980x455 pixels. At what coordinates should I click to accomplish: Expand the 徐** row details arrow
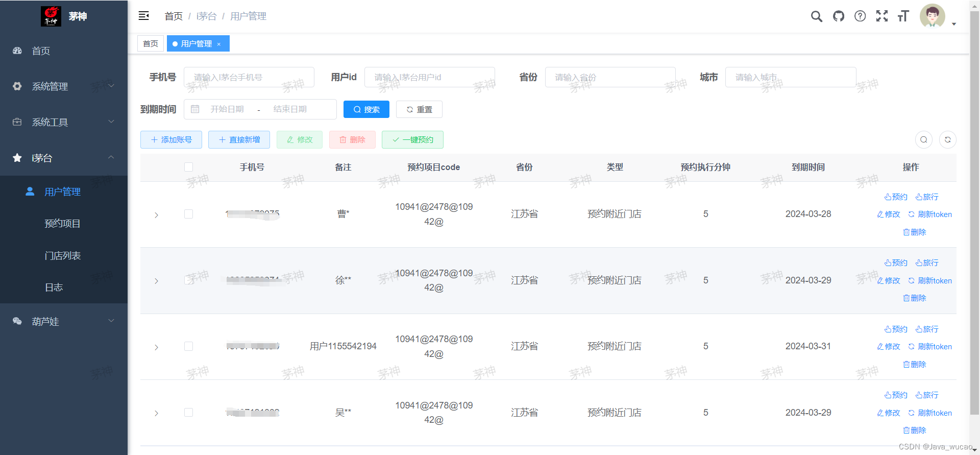point(156,281)
